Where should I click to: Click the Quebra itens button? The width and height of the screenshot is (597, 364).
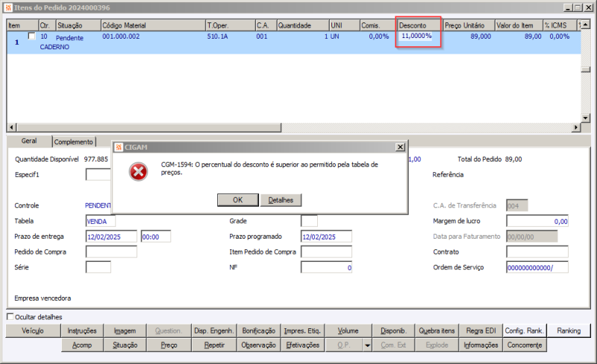437,330
